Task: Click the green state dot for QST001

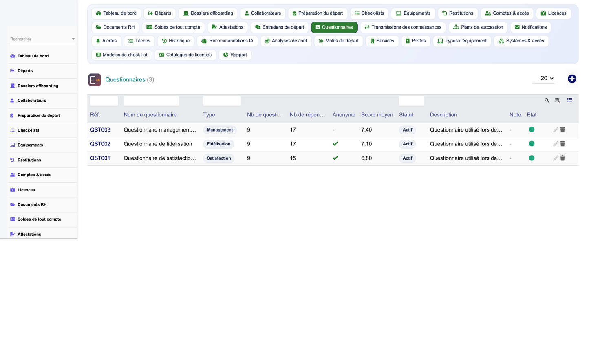Action: click(x=532, y=158)
